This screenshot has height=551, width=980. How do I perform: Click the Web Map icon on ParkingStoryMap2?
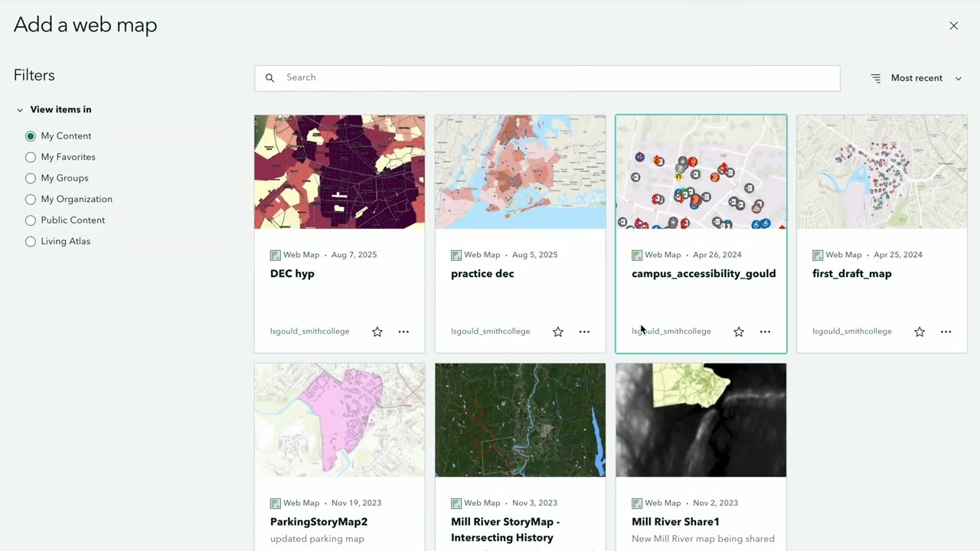pyautogui.click(x=275, y=503)
